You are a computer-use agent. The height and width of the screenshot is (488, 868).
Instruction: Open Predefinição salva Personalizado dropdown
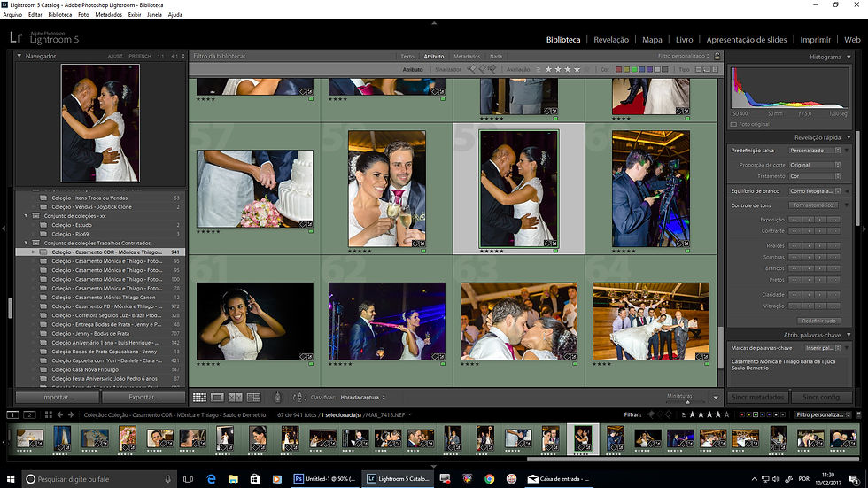(x=815, y=151)
